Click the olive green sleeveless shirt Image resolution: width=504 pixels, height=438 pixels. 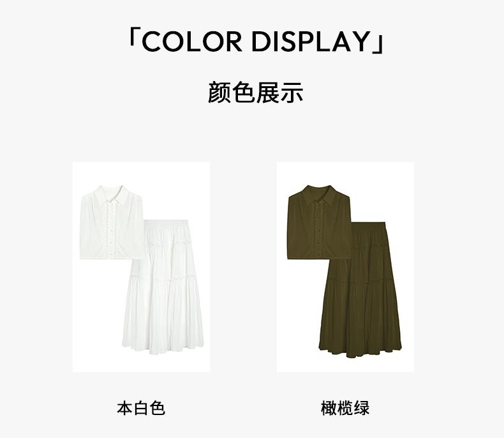[x=320, y=222]
